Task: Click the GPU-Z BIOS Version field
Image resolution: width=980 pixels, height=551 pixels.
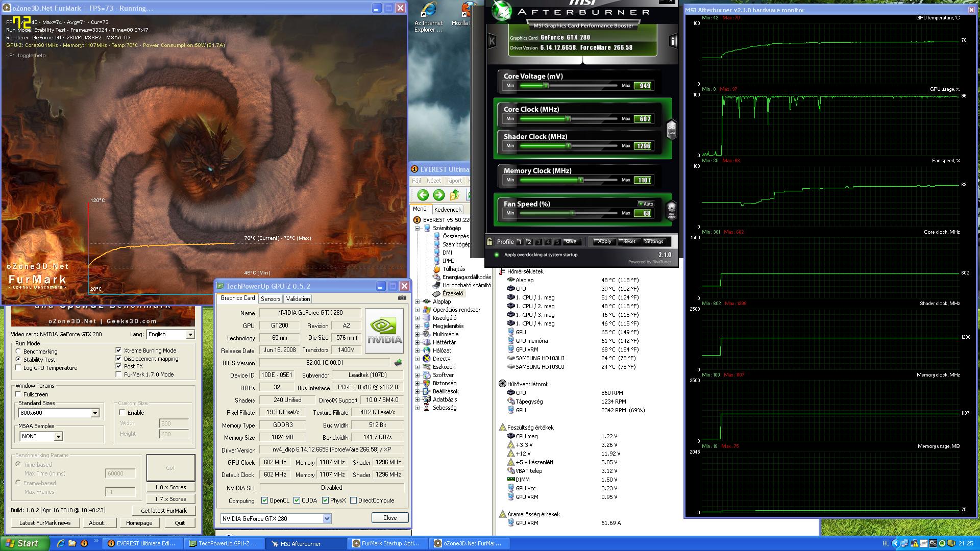Action: click(x=325, y=363)
